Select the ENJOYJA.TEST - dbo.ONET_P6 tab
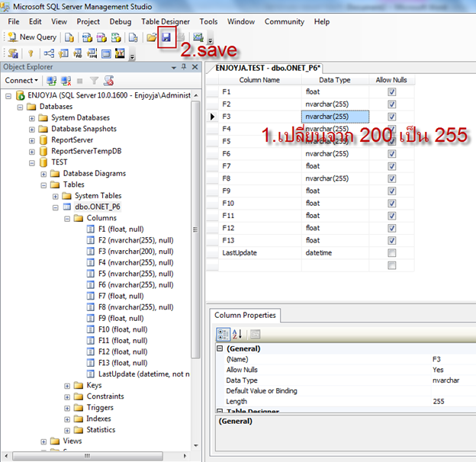476x462 pixels. 268,68
